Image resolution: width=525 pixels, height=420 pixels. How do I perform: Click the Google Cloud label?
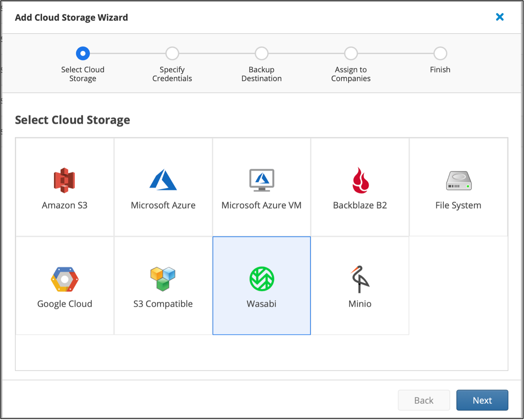click(x=65, y=304)
